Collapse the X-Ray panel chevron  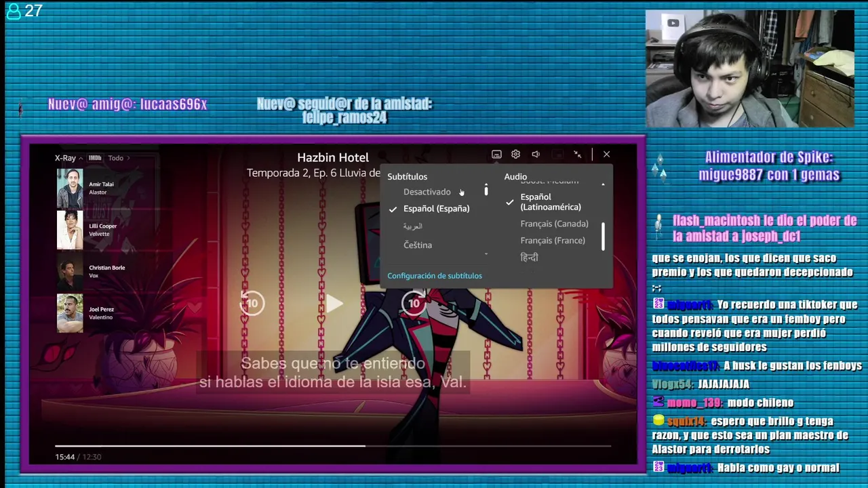(81, 158)
